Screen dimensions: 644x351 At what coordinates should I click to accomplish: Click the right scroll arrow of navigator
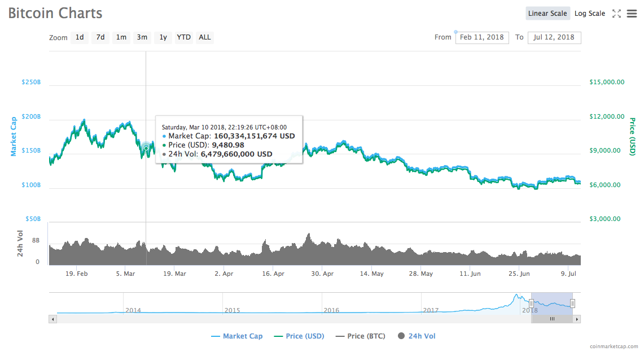tap(577, 319)
